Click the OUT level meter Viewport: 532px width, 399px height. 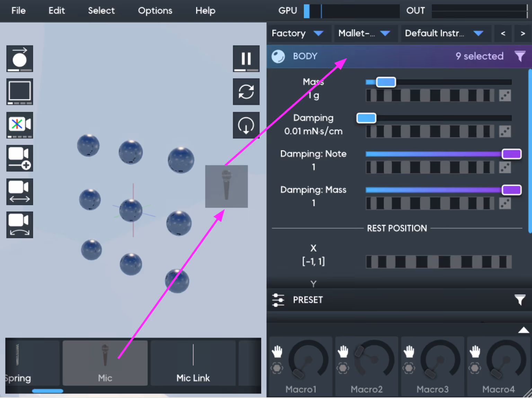click(480, 11)
